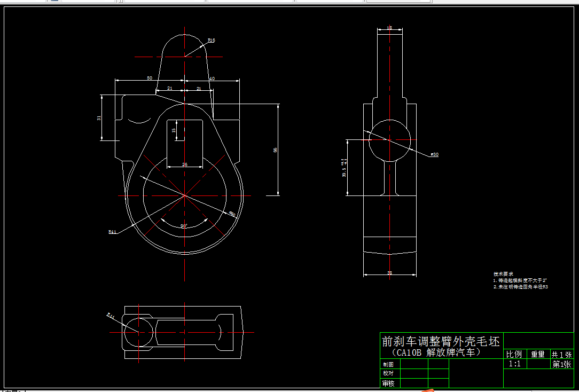This screenshot has width=579, height=392.
Task: Select the 比例 cell in title block
Action: pos(514,355)
